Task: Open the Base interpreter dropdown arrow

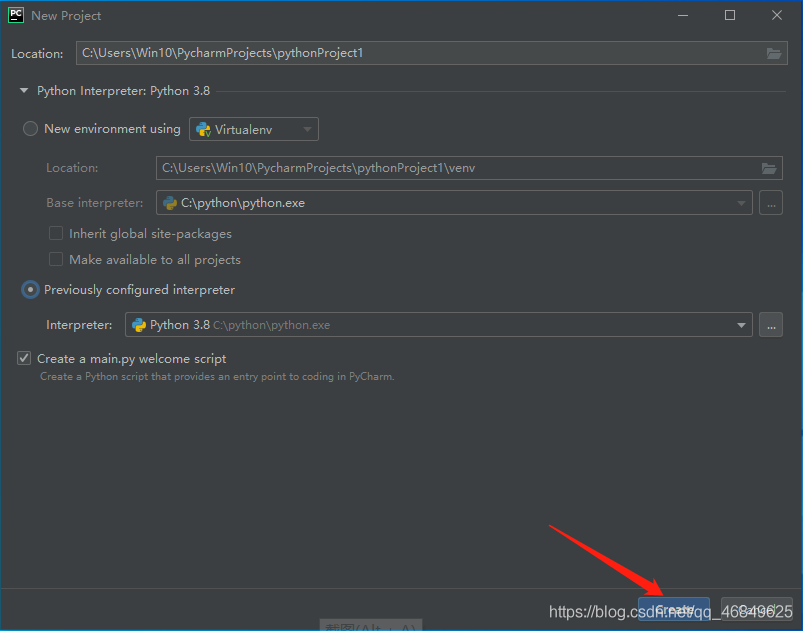Action: point(741,203)
